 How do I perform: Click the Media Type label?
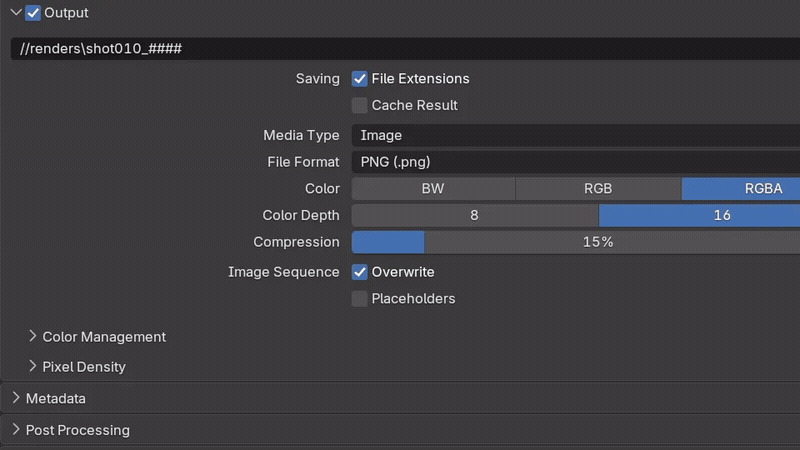click(302, 135)
